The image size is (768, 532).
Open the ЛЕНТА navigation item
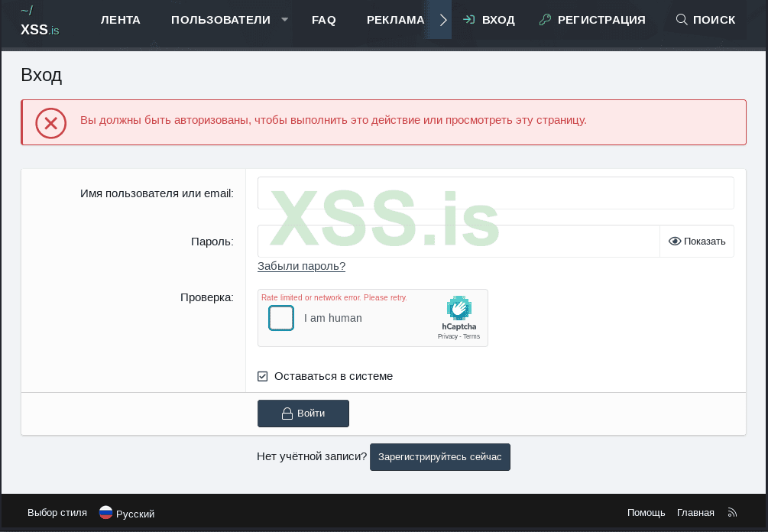tap(121, 20)
